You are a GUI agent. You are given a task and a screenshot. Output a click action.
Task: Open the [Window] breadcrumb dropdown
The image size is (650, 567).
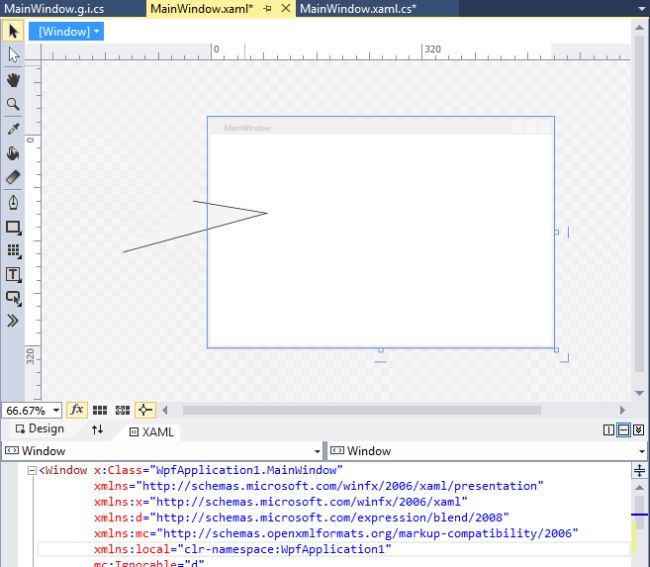tap(66, 32)
